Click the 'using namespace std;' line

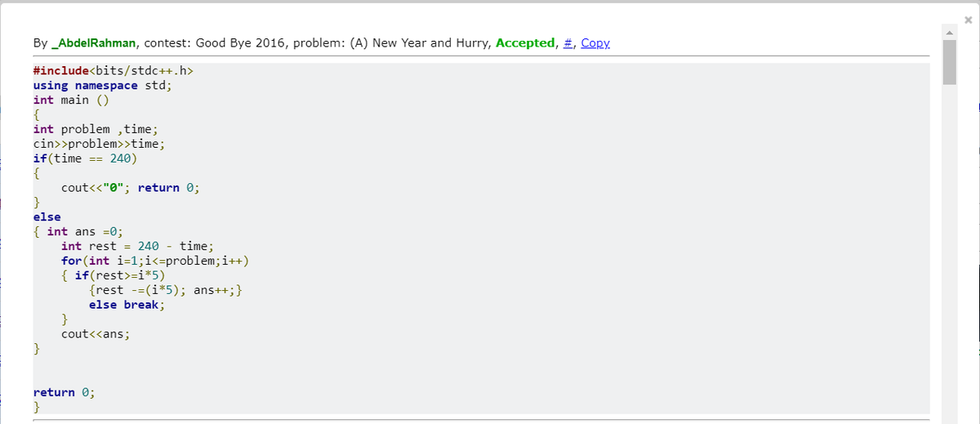tap(103, 85)
